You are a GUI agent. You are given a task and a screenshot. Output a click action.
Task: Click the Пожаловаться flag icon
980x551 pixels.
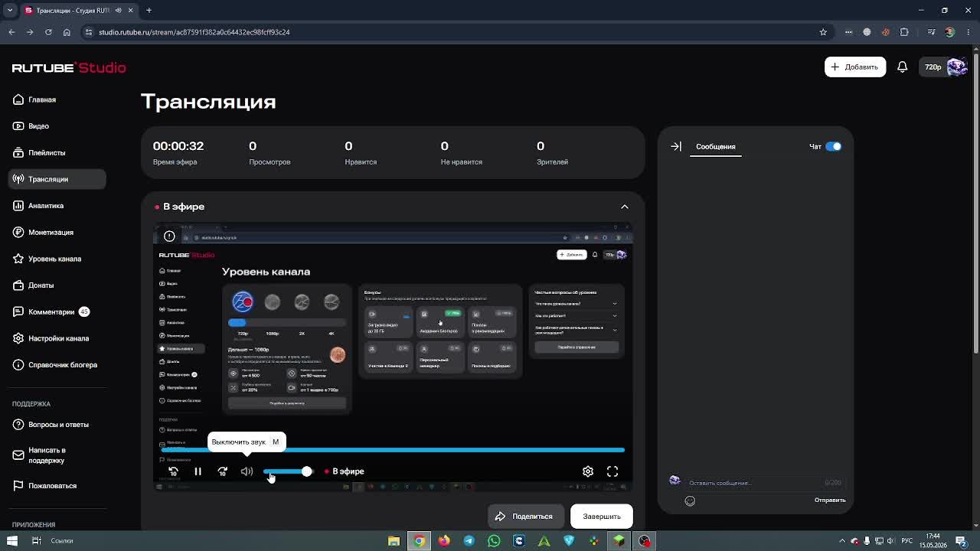[18, 486]
